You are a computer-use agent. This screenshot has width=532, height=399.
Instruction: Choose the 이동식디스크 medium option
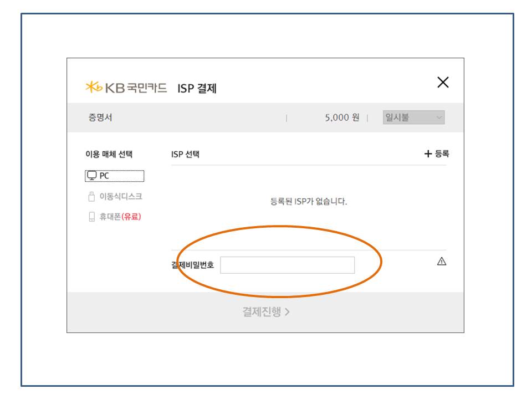coord(120,197)
